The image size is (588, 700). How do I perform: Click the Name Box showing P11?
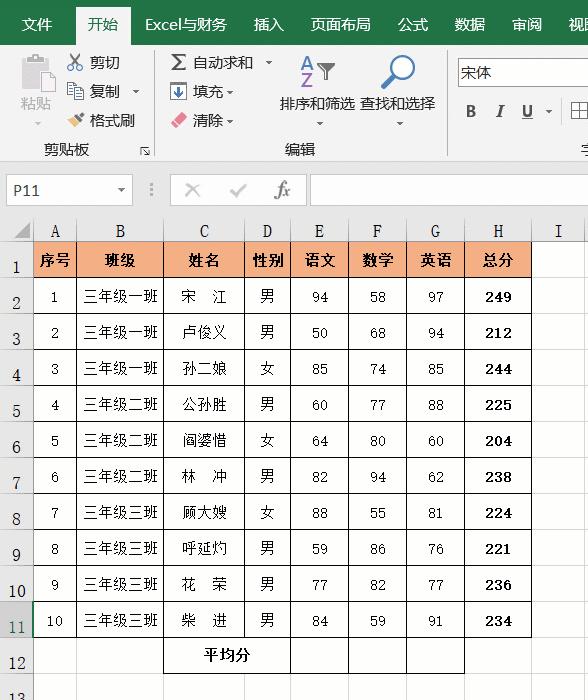70,190
